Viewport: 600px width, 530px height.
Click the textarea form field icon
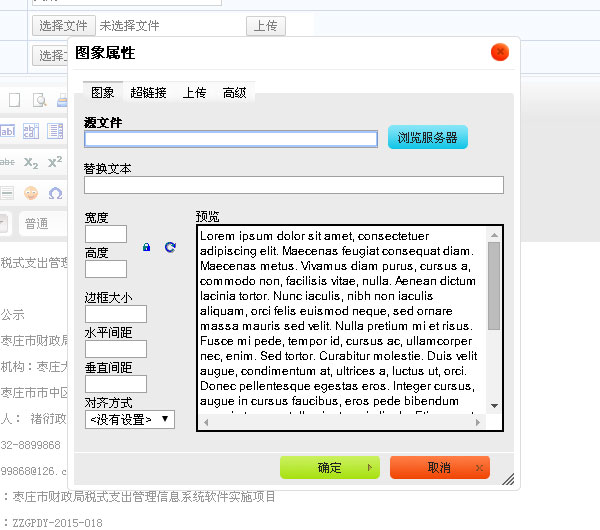coord(31,131)
